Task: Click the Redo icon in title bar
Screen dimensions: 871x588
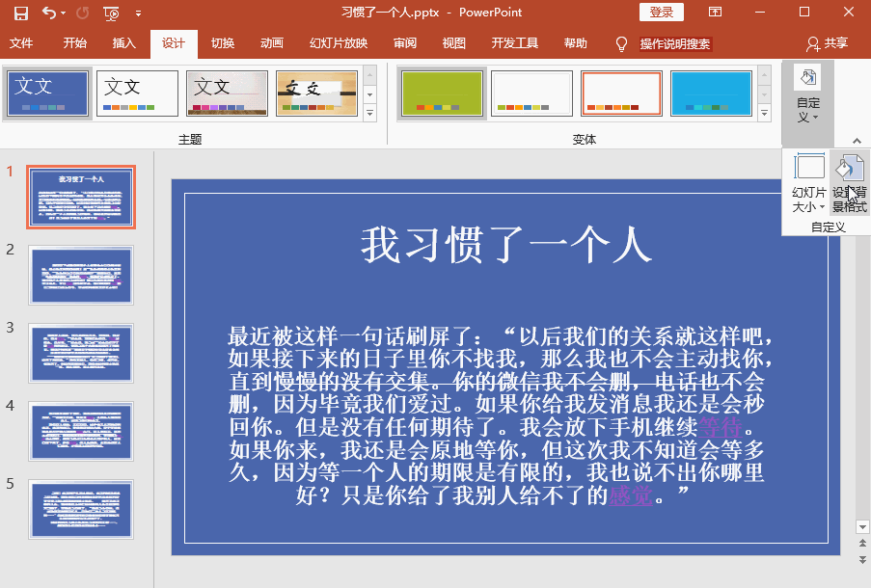Action: coord(82,13)
